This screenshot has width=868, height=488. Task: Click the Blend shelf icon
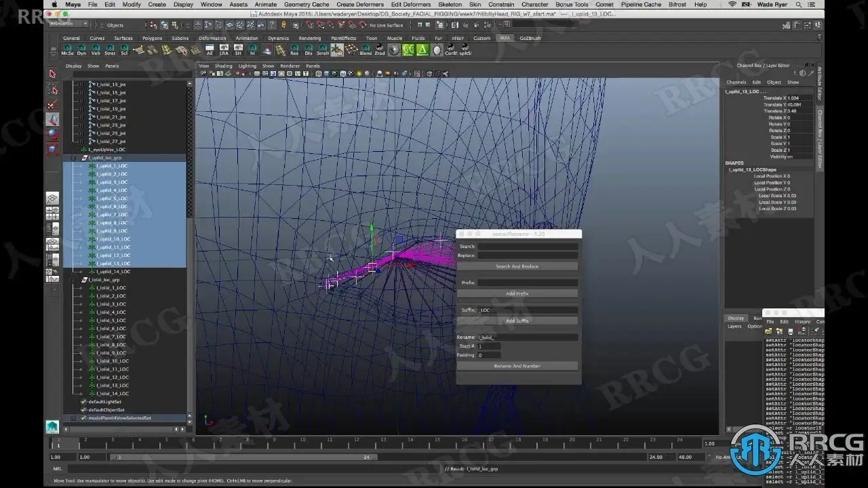[x=366, y=49]
